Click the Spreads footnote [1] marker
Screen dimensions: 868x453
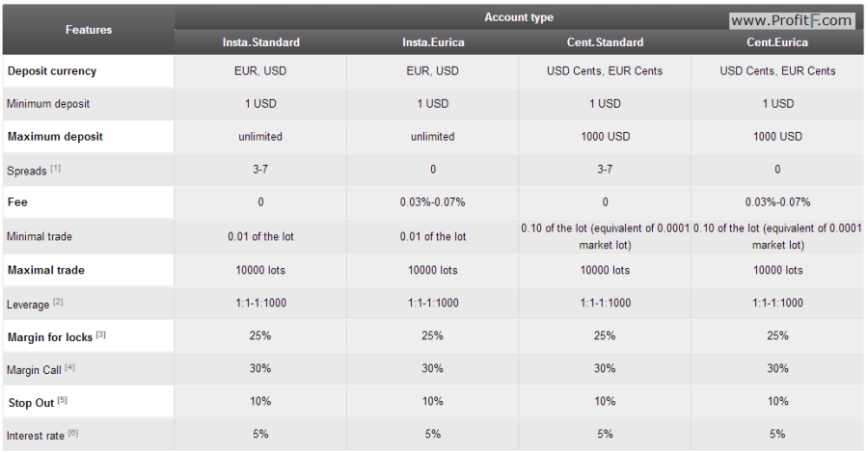click(55, 168)
